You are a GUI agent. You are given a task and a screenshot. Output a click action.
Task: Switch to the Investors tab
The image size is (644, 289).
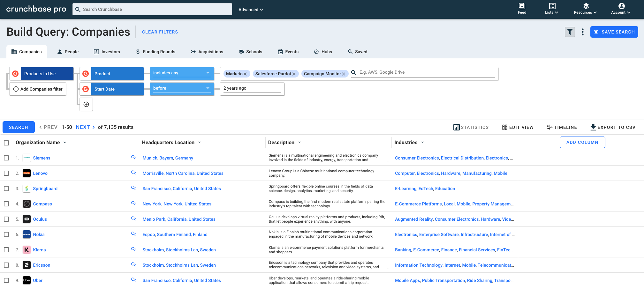pos(107,52)
